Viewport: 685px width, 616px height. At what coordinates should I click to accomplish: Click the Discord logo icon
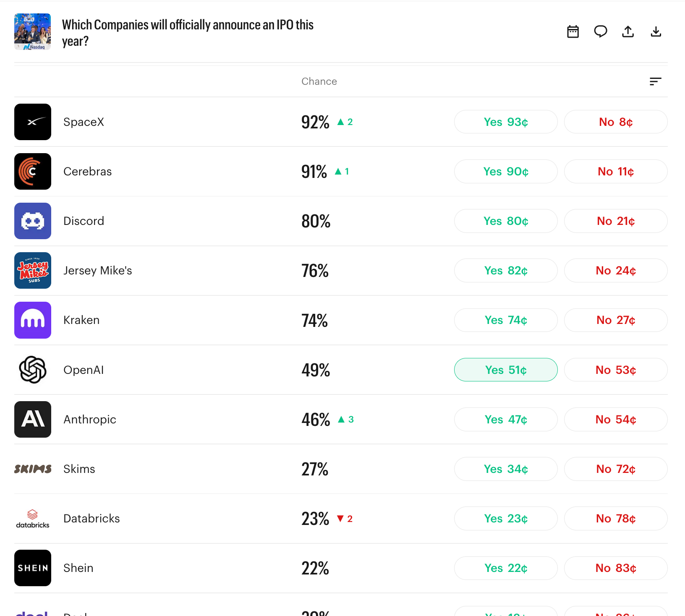(x=33, y=221)
